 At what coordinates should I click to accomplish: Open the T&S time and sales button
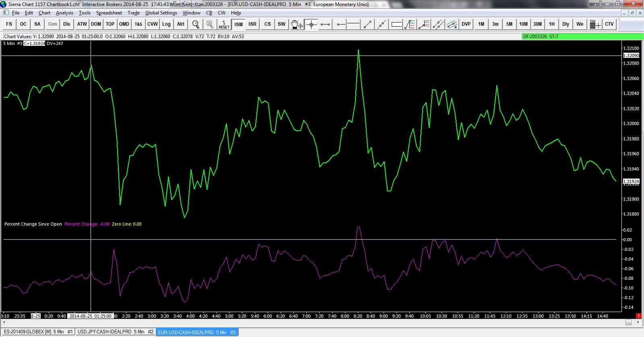tap(138, 24)
